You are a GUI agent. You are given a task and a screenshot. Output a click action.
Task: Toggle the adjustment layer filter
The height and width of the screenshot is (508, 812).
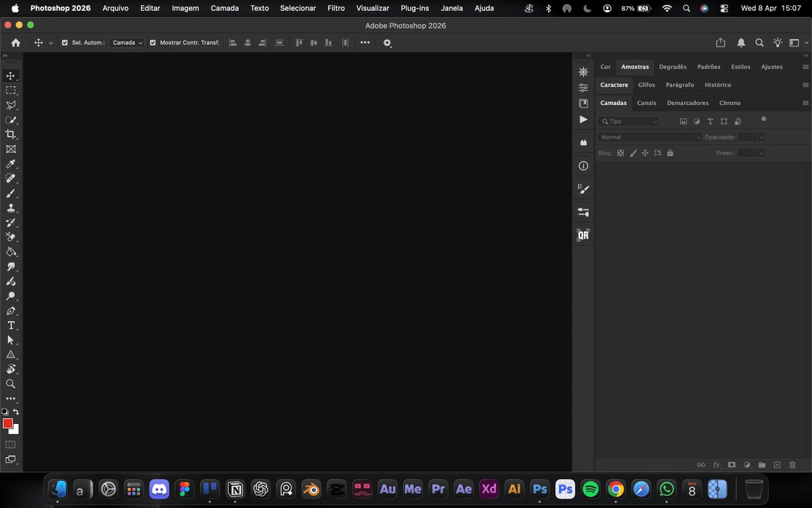click(x=697, y=121)
